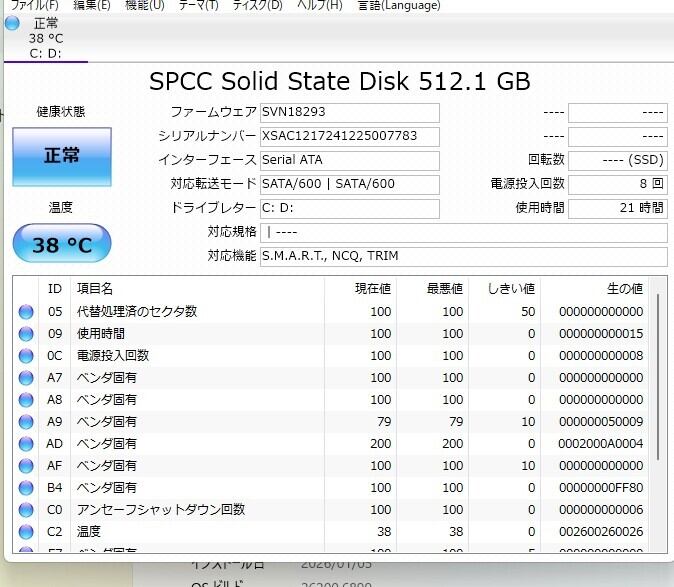Click the drive letter field C: D:
The image size is (674, 587).
[349, 208]
